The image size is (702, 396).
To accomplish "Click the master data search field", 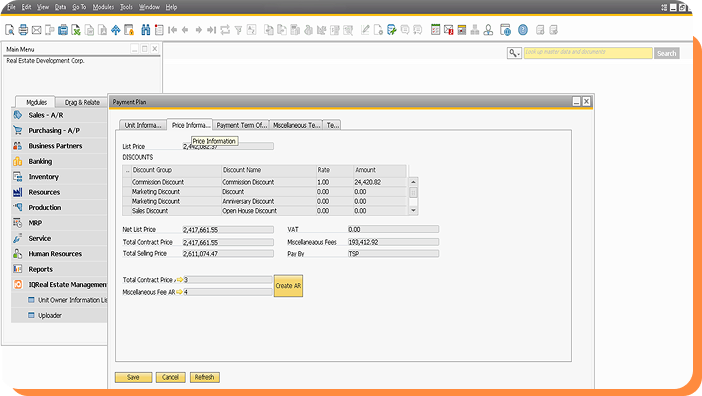I will click(588, 53).
